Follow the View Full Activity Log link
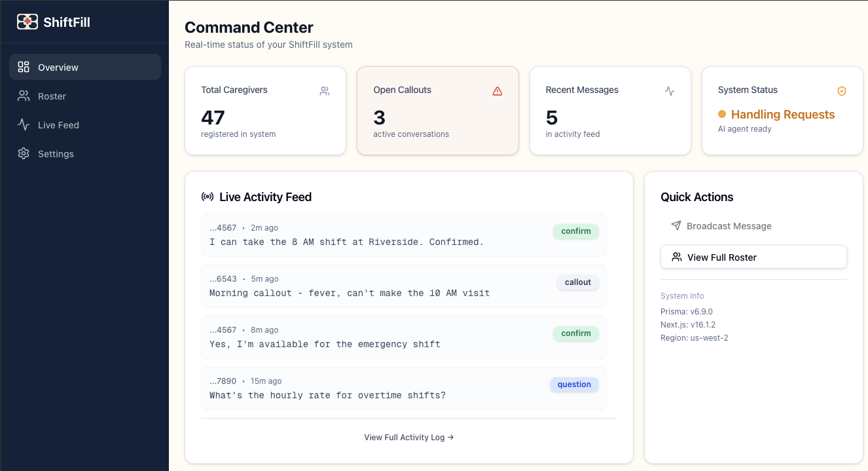The image size is (868, 471). pos(409,437)
